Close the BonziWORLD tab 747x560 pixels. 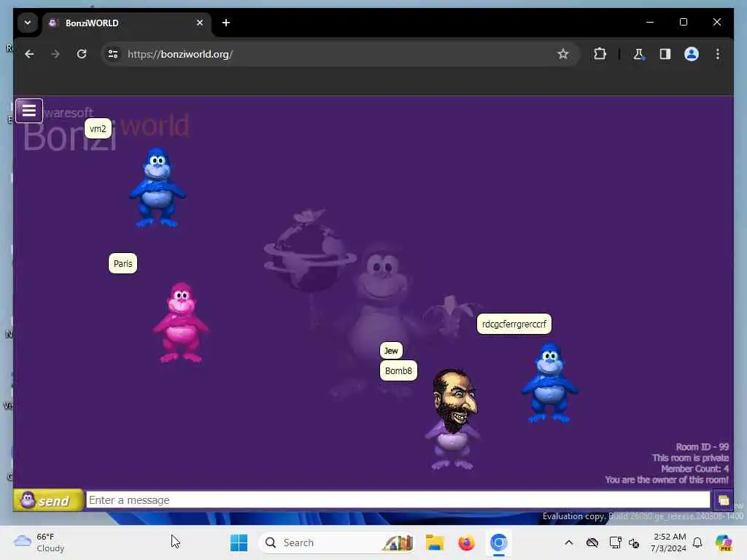tap(200, 23)
